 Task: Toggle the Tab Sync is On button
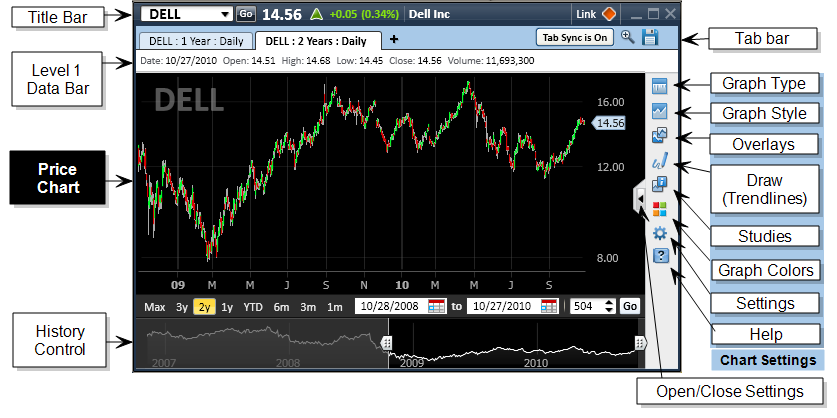[x=574, y=38]
